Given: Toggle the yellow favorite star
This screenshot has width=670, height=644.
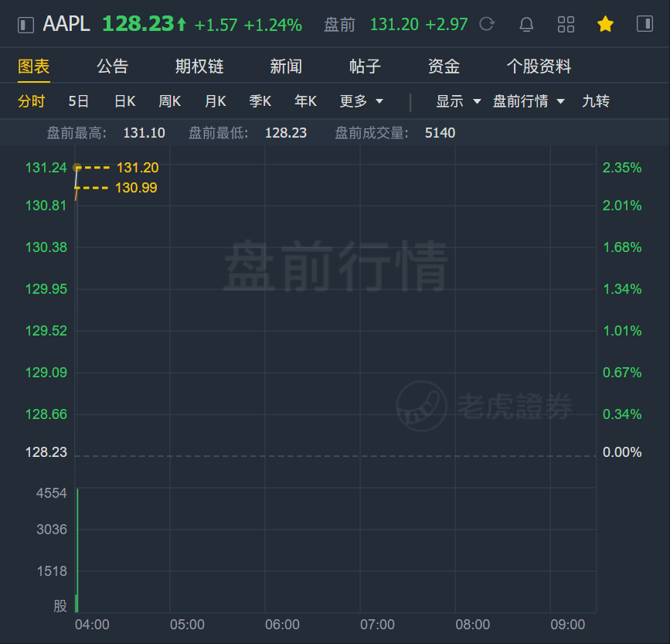Looking at the screenshot, I should [606, 25].
